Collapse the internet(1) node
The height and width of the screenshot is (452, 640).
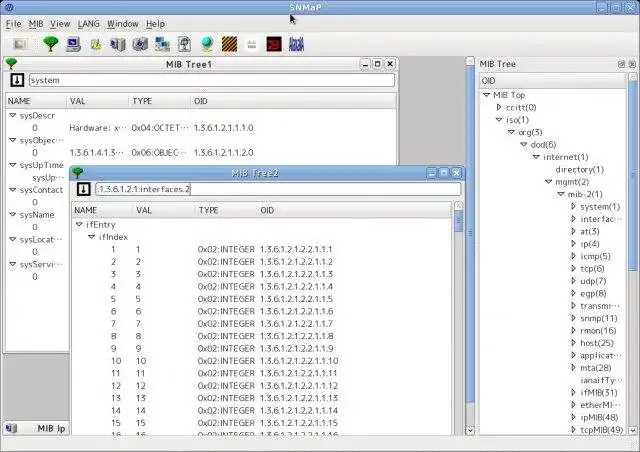[x=536, y=157]
